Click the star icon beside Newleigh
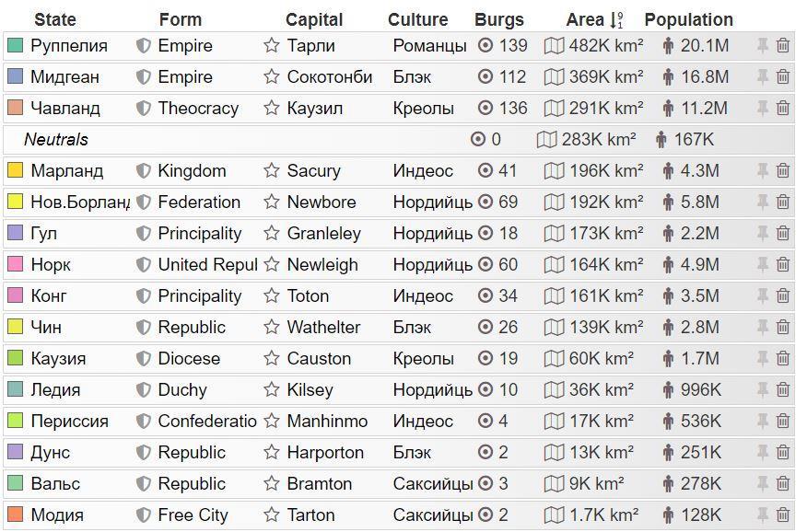Screen dimensions: 807x532 click(271, 264)
